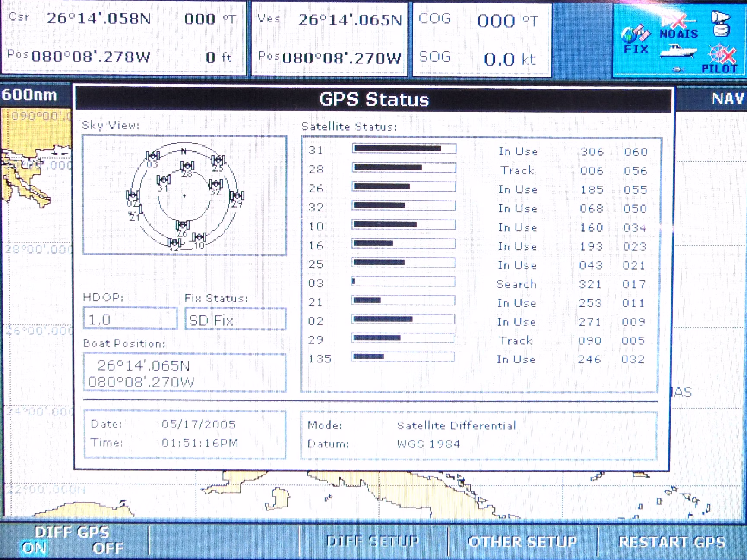Click satellite 31 signal strength bar
This screenshot has height=560, width=747.
point(404,149)
